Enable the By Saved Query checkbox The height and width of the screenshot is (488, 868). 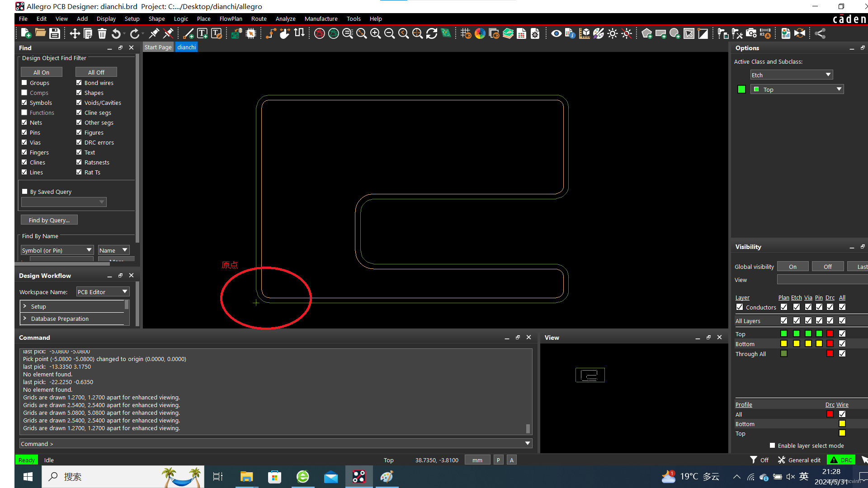point(25,192)
